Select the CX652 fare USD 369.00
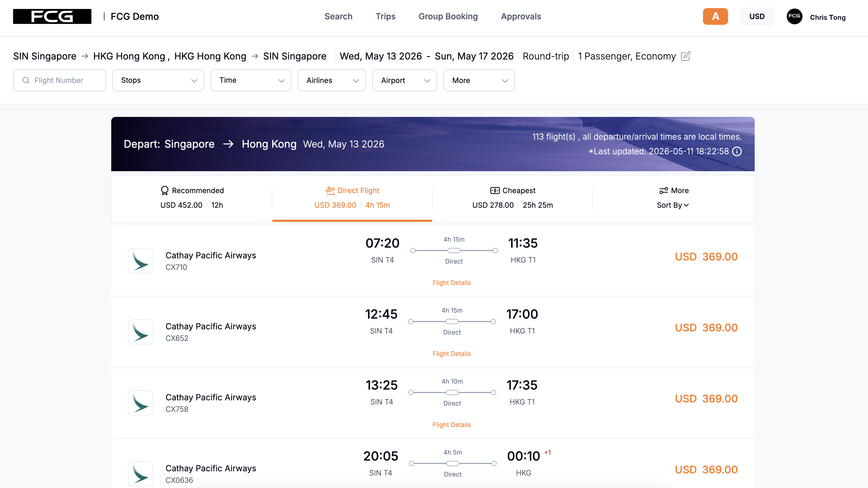Image resolution: width=868 pixels, height=488 pixels. pyautogui.click(x=706, y=328)
